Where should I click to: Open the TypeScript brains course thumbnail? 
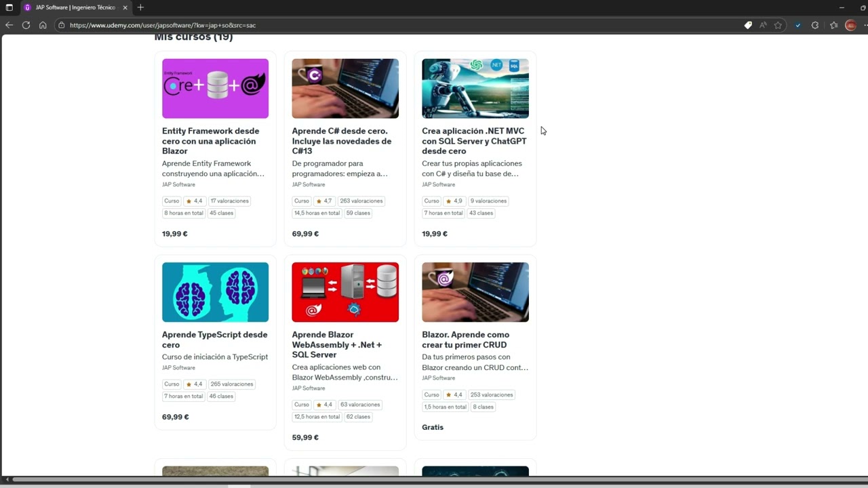[x=215, y=292]
